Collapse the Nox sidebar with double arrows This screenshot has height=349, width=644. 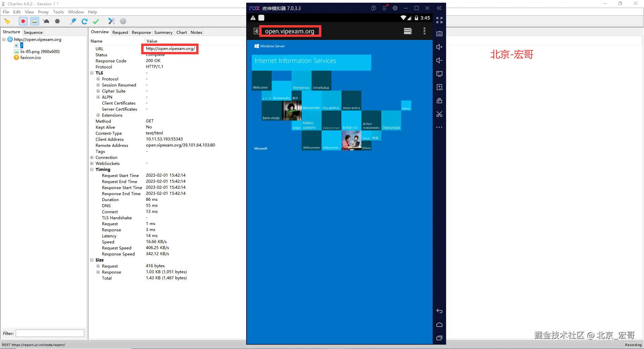pyautogui.click(x=439, y=8)
